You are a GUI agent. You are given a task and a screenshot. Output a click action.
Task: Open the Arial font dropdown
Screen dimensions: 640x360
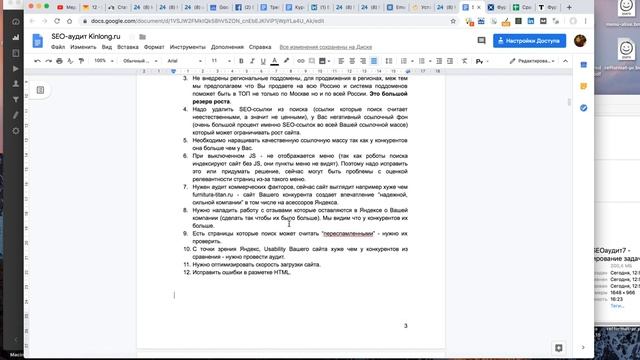click(184, 61)
